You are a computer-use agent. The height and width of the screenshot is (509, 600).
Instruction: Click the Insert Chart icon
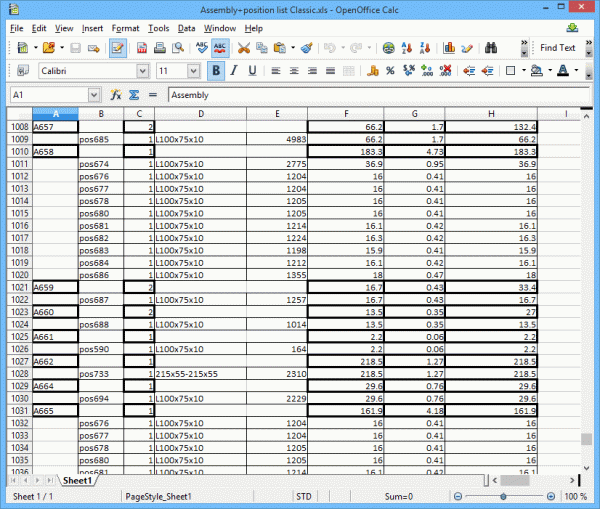[x=450, y=47]
